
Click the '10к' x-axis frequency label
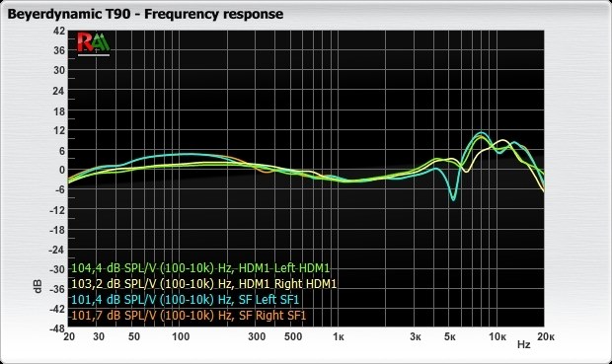coord(497,336)
